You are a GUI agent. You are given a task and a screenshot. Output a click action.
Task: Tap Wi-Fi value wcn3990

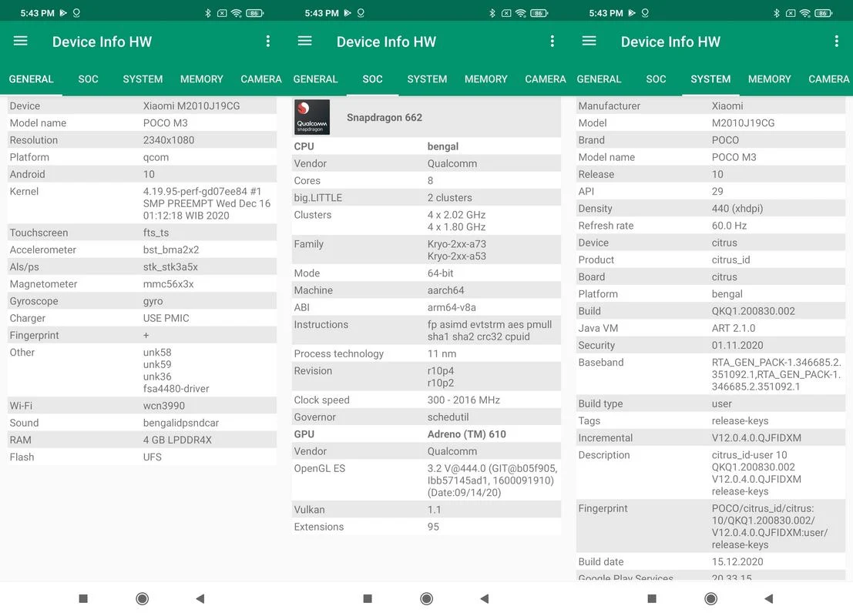click(164, 406)
